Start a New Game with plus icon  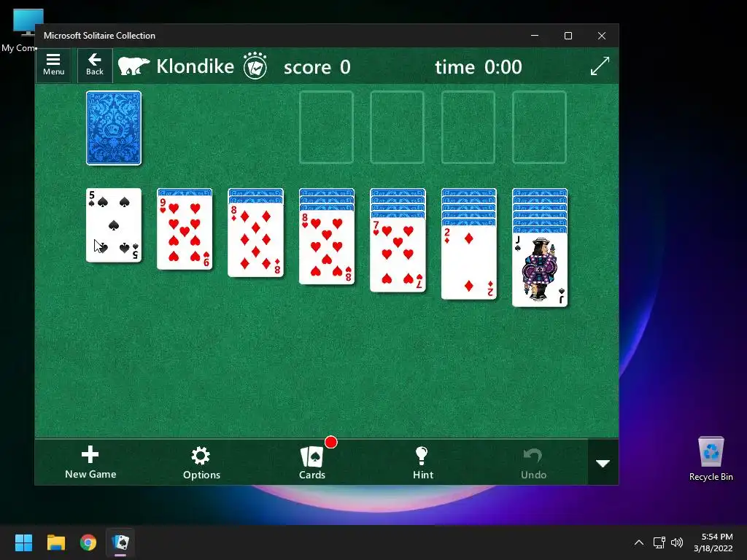point(90,462)
